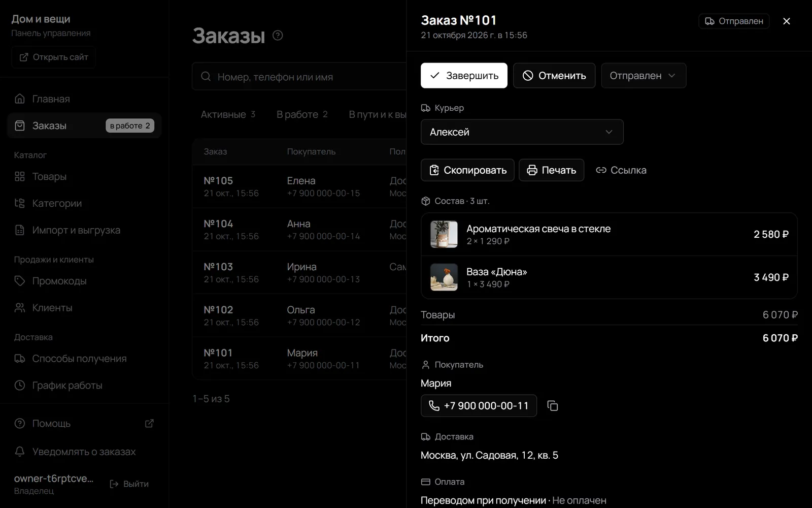
Task: Switch to the В работе tab
Action: (302, 114)
